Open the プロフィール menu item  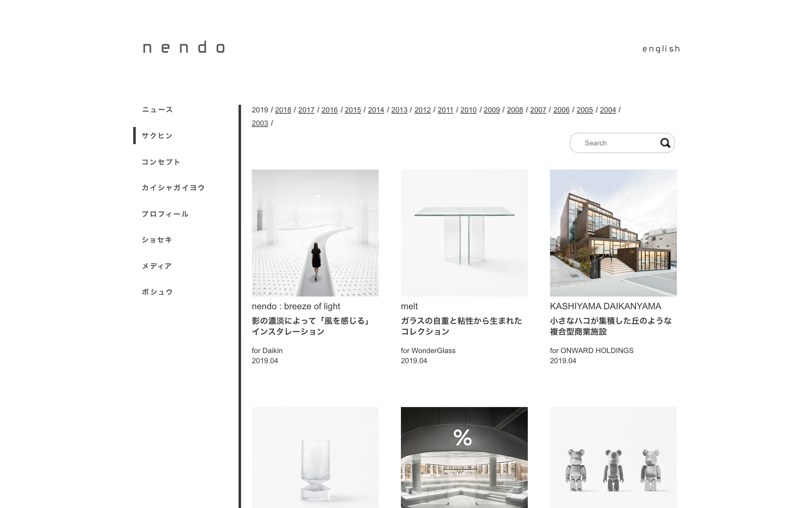click(x=165, y=214)
